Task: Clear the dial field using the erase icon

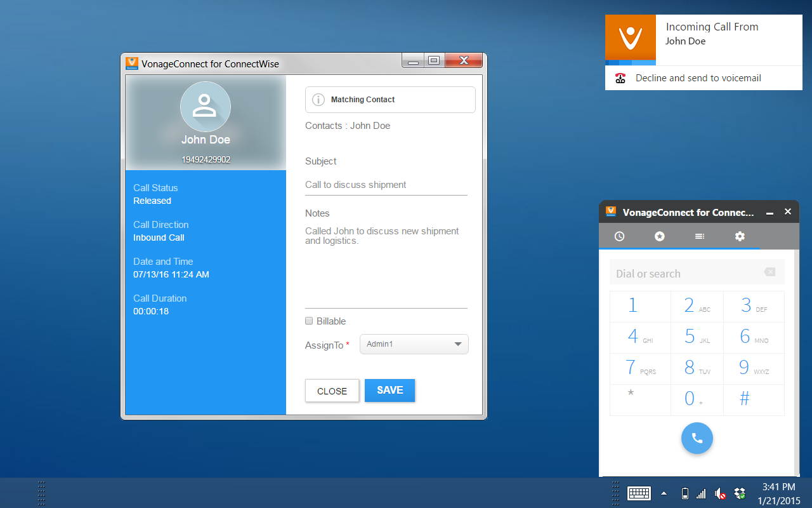Action: [x=769, y=272]
